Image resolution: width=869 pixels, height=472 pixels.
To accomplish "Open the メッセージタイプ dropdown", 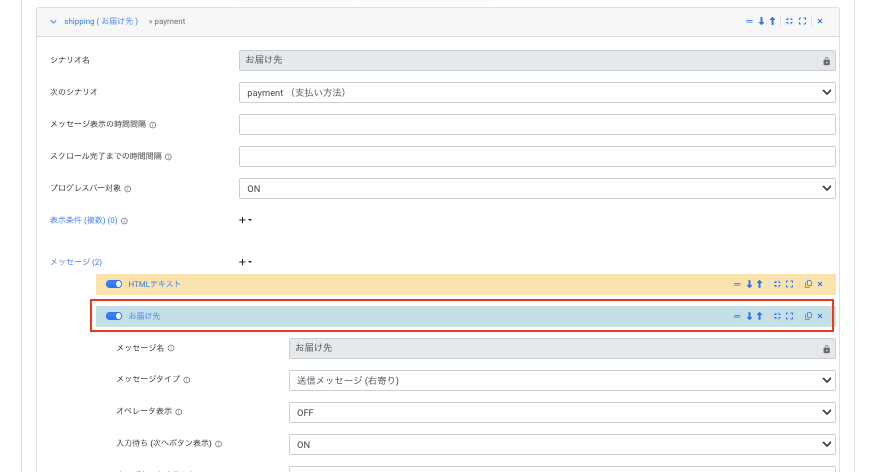I will (x=562, y=380).
